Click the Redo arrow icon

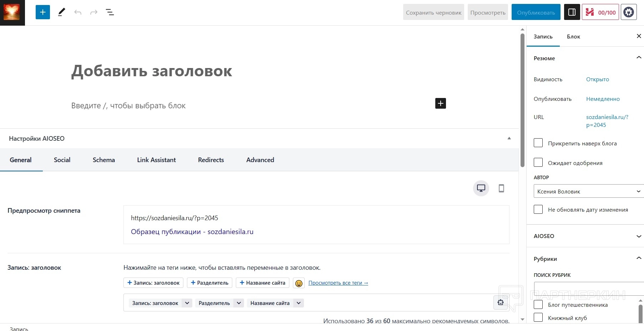click(x=94, y=12)
